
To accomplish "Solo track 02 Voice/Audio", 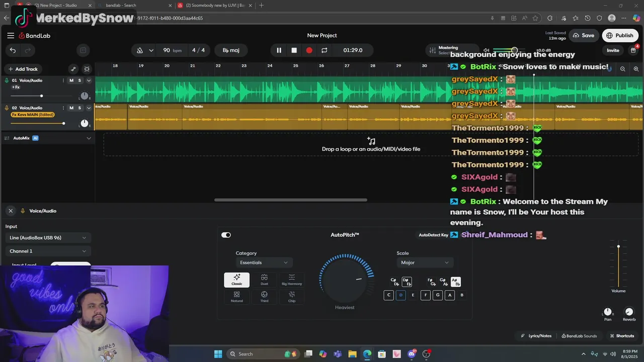I will (x=79, y=108).
